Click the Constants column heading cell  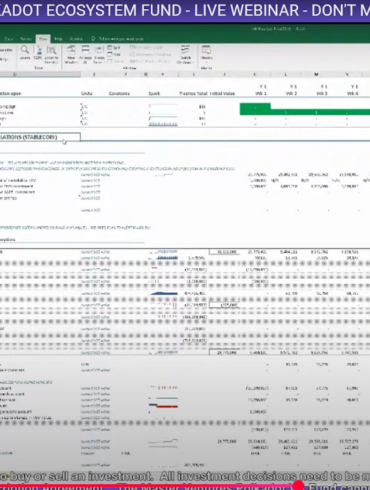pyautogui.click(x=119, y=94)
